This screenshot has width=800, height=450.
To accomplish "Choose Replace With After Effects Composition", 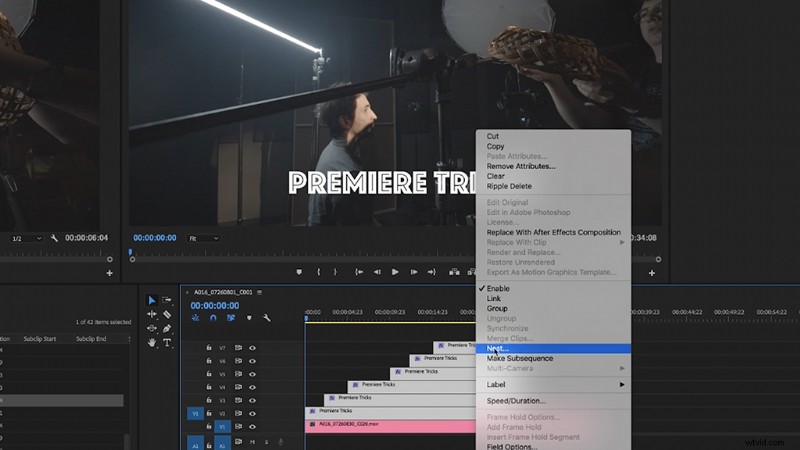I will coord(554,232).
